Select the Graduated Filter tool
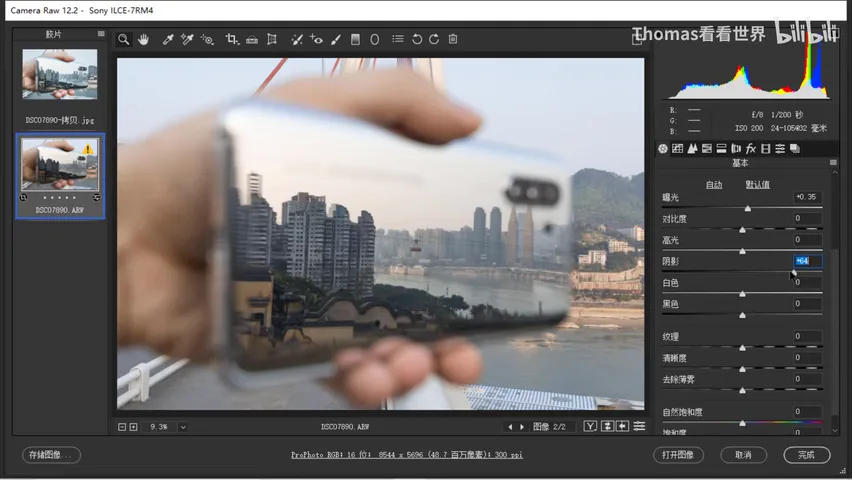The height and width of the screenshot is (480, 852). pyautogui.click(x=355, y=39)
